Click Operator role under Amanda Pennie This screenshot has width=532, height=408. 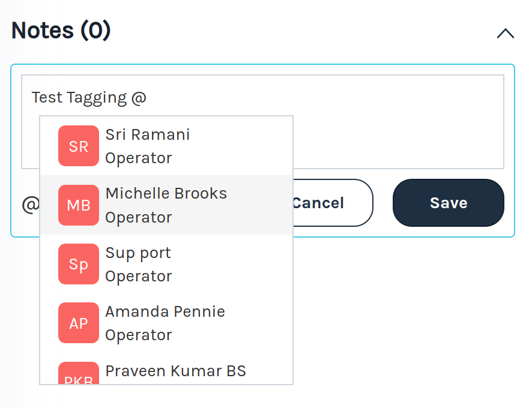pos(139,335)
